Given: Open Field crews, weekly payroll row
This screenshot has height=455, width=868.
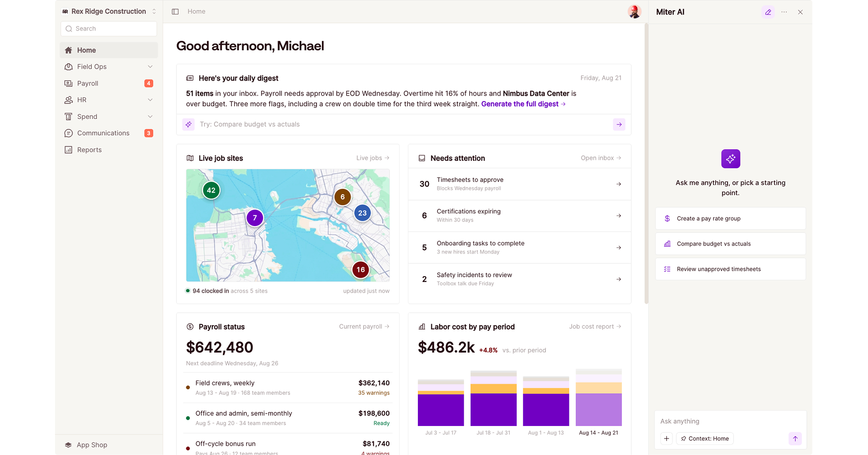Looking at the screenshot, I should point(288,388).
